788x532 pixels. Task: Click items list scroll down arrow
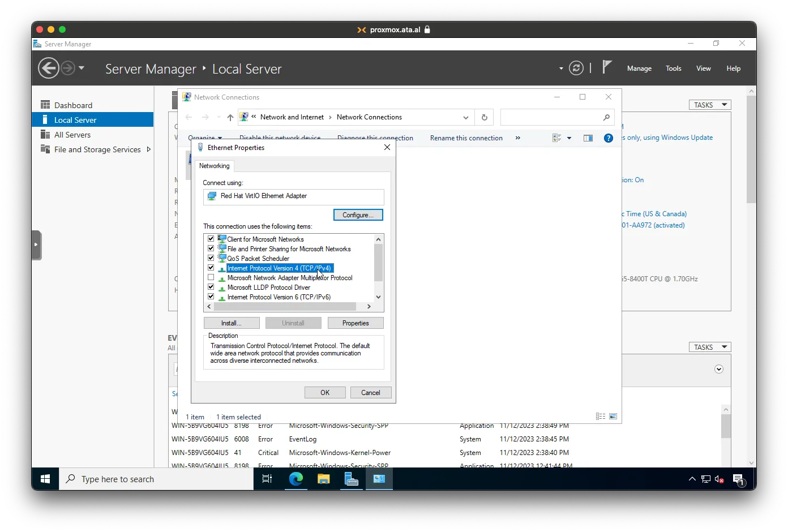click(x=379, y=297)
